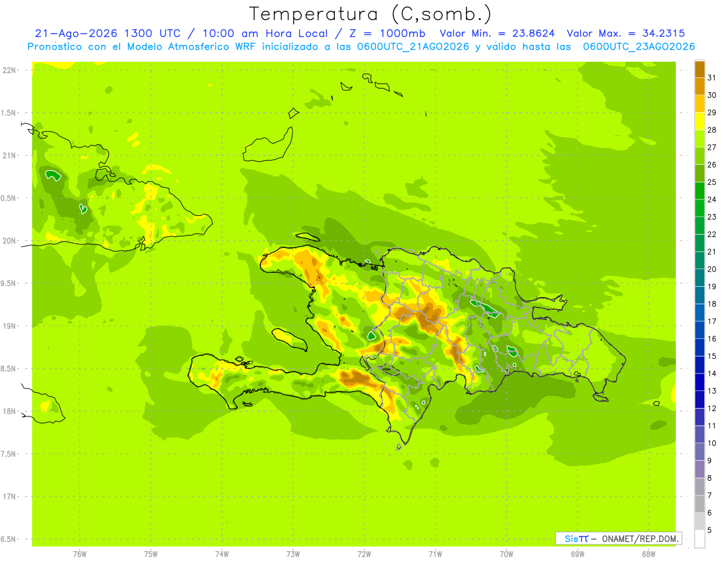Click the white swatch below the 5 label
Viewport: 728px width, 562px height.
699,539
